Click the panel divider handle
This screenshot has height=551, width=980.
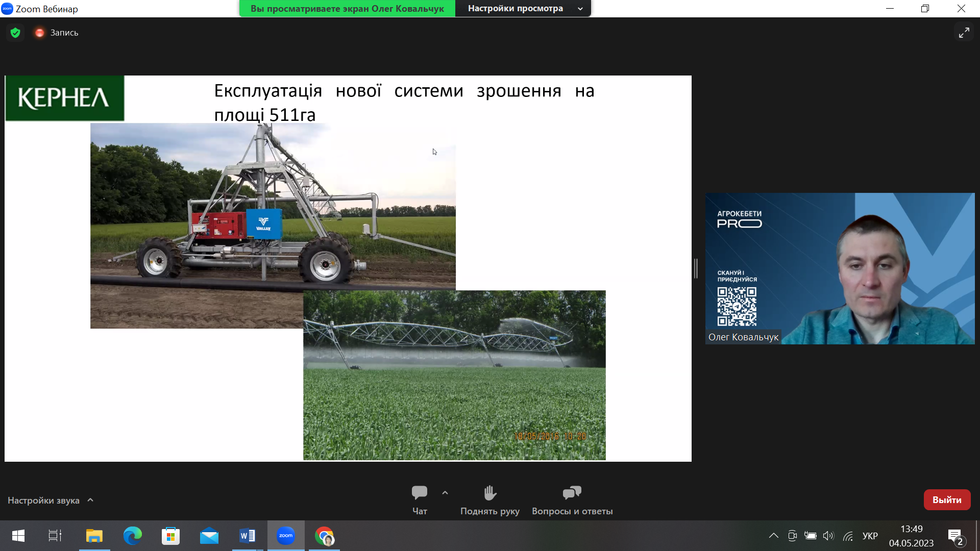click(x=696, y=268)
